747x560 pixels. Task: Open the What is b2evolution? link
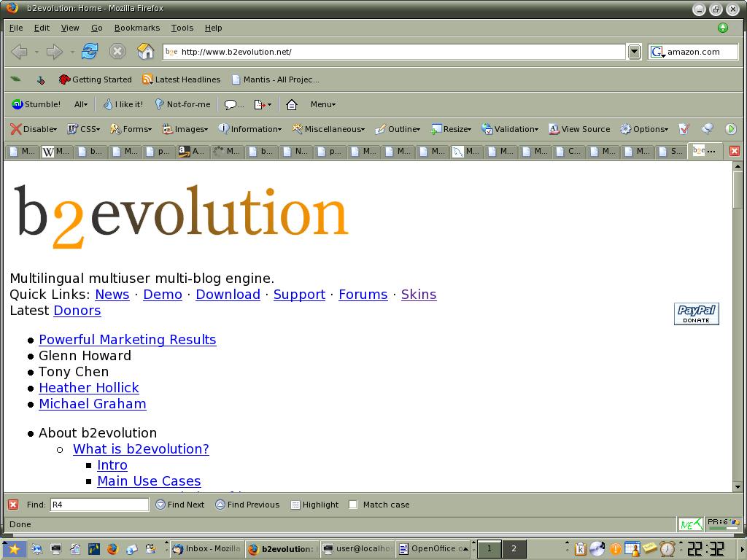141,449
